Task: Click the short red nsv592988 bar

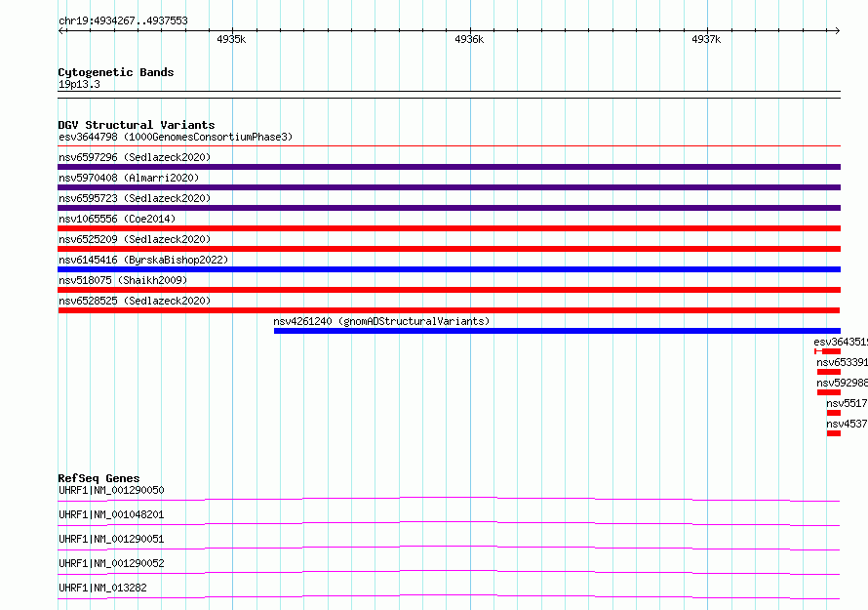Action: pos(829,392)
